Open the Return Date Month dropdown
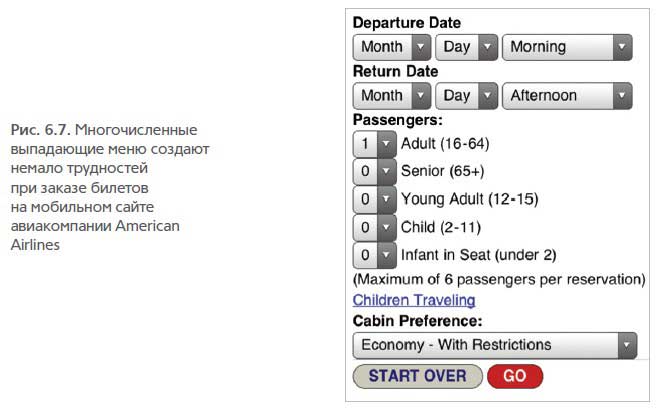 pyautogui.click(x=392, y=96)
